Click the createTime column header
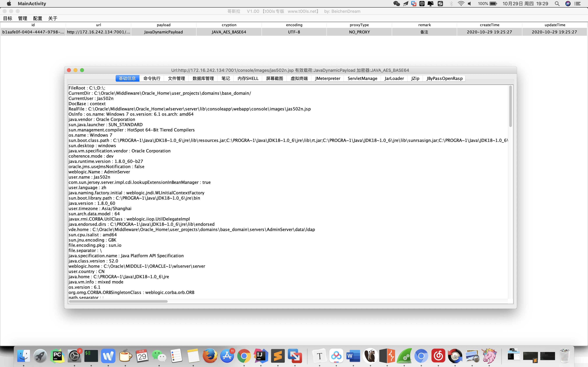Image resolution: width=588 pixels, height=367 pixels. [x=489, y=25]
